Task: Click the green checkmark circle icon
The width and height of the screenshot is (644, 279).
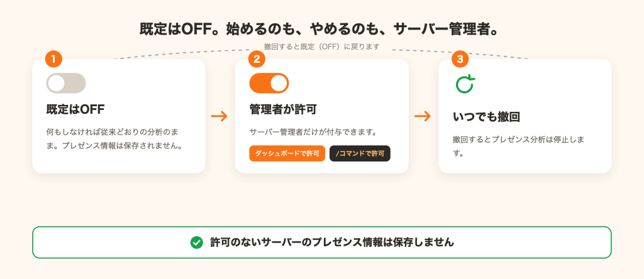Action: [197, 243]
